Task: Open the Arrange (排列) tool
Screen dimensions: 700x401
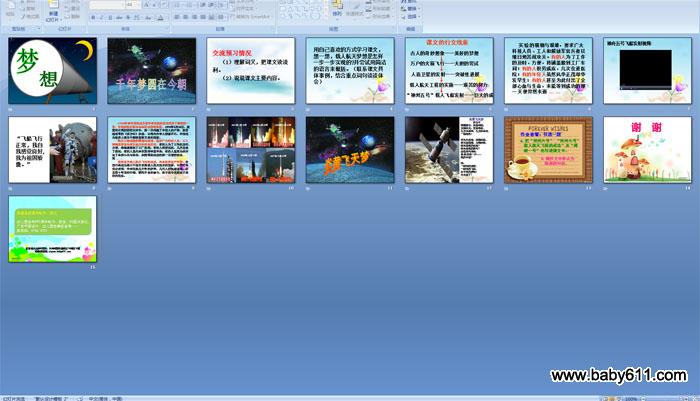Action: pyautogui.click(x=338, y=9)
